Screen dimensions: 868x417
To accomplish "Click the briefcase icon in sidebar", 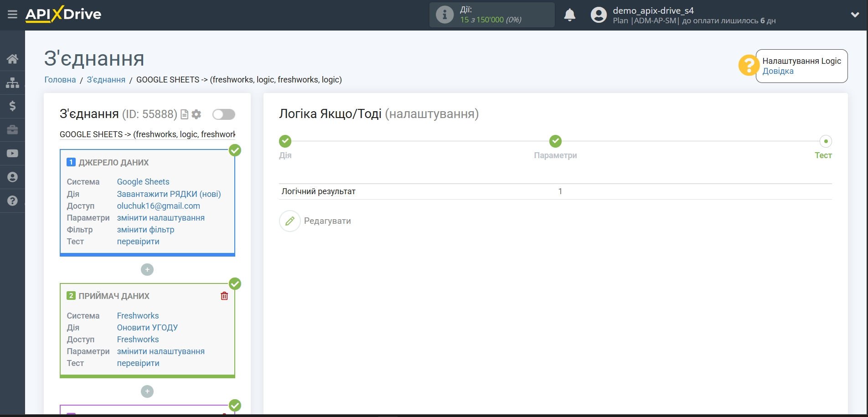I will 12,130.
